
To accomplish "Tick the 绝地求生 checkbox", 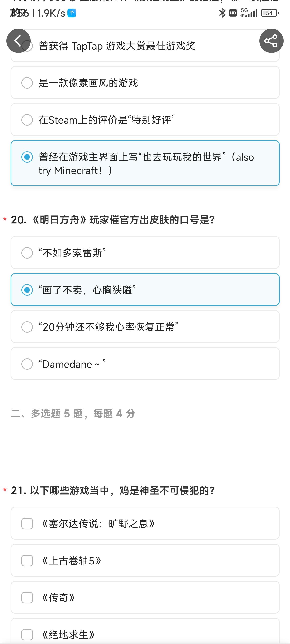I will click(145, 631).
